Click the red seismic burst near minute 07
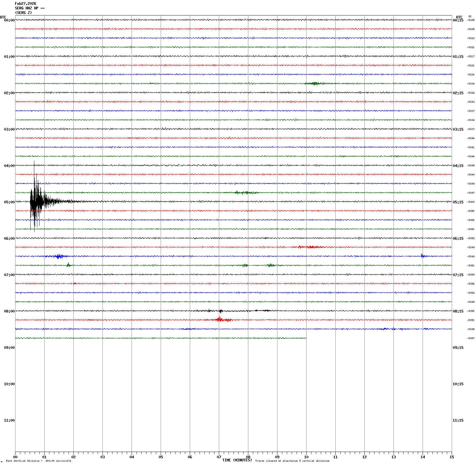Viewport: 476px width, 465px height. (220, 319)
